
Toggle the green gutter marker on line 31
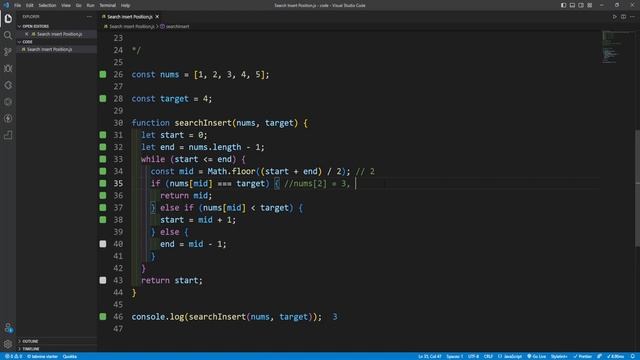point(103,135)
